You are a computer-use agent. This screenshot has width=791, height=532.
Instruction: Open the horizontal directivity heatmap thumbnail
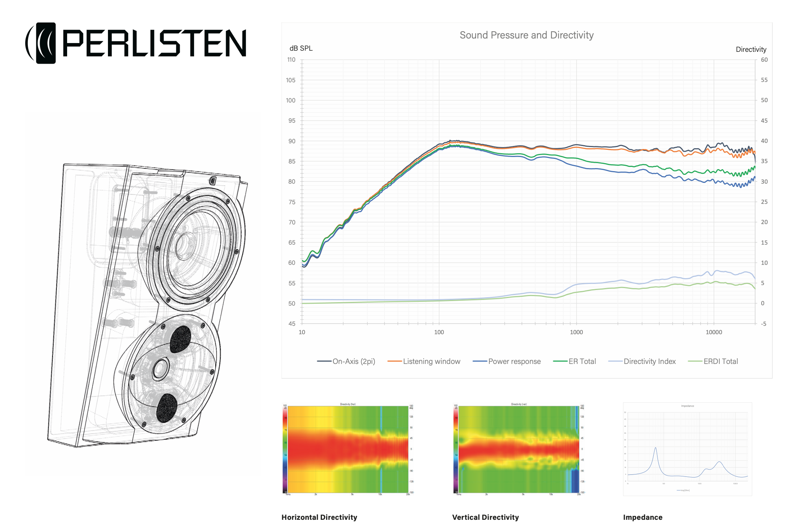tap(348, 449)
